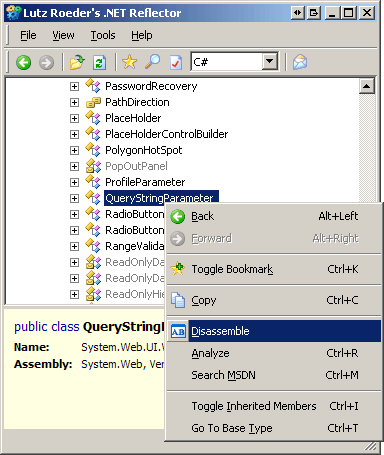
Task: Select the PlaceHolder tree item
Action: coord(133,118)
